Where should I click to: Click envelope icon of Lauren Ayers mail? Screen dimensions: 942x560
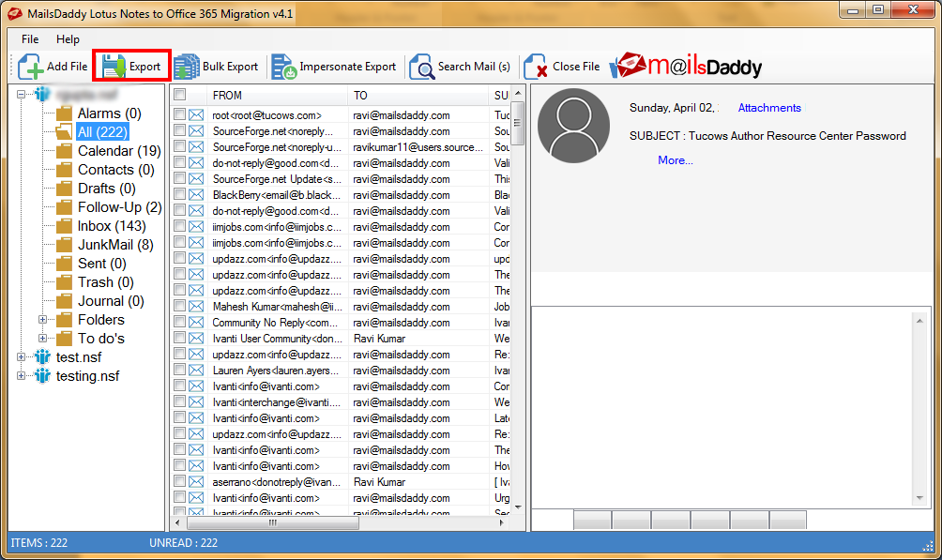click(x=196, y=371)
